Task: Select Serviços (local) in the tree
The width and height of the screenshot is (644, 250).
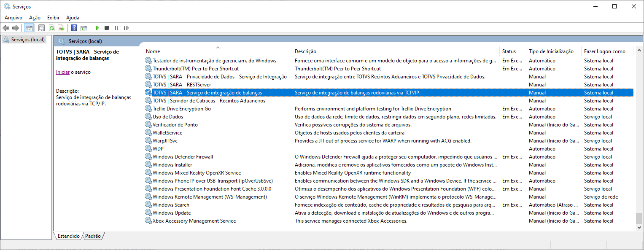Action: [x=24, y=40]
